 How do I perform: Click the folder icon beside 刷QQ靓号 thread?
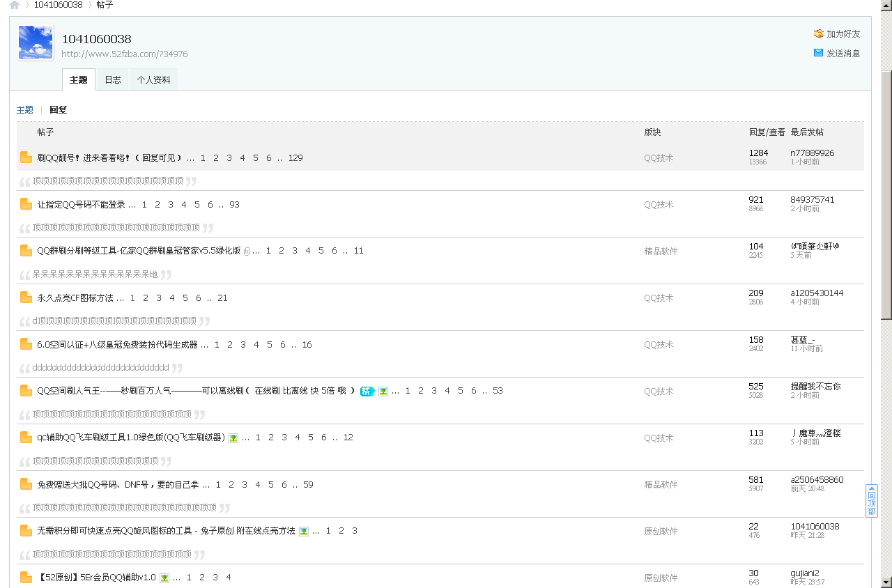26,157
